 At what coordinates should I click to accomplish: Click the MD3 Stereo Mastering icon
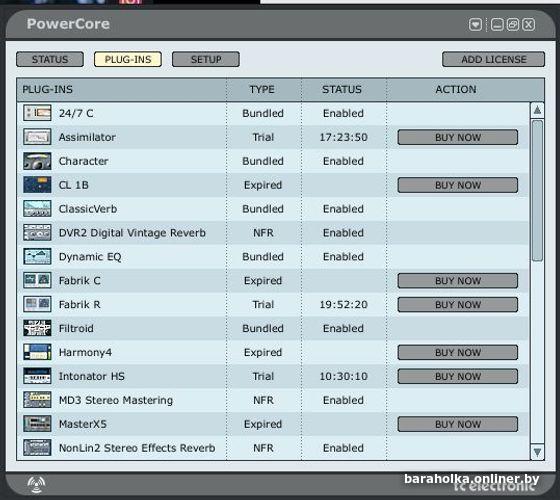point(37,400)
